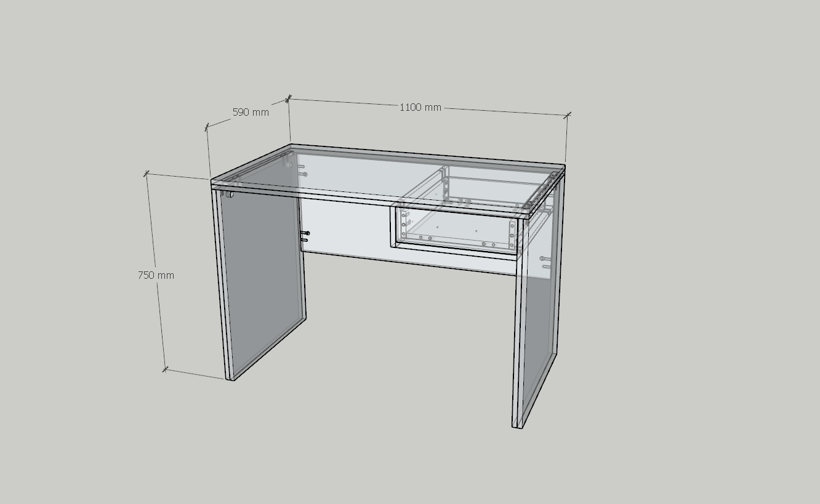The height and width of the screenshot is (504, 820).
Task: Select the 750 mm dimension label
Action: click(156, 275)
